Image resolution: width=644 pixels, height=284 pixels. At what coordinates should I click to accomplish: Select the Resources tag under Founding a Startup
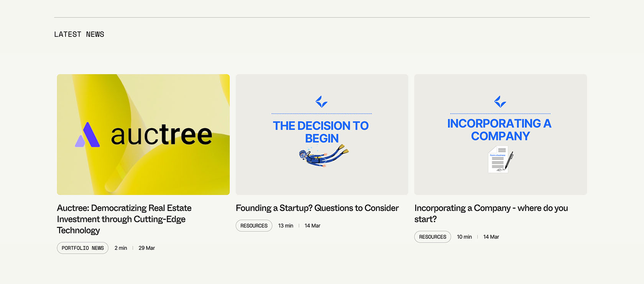(x=254, y=226)
